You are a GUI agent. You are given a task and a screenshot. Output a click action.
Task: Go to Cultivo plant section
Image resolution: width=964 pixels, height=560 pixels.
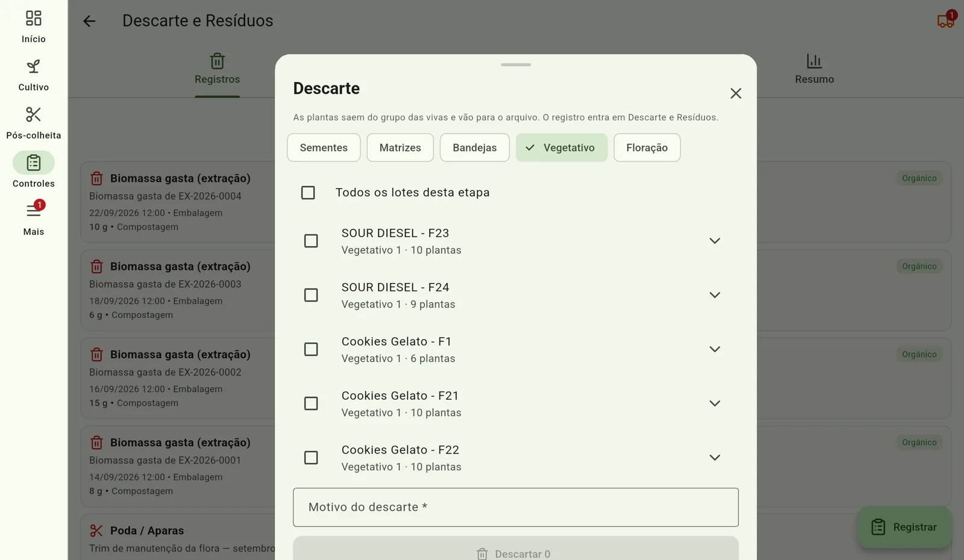click(34, 67)
